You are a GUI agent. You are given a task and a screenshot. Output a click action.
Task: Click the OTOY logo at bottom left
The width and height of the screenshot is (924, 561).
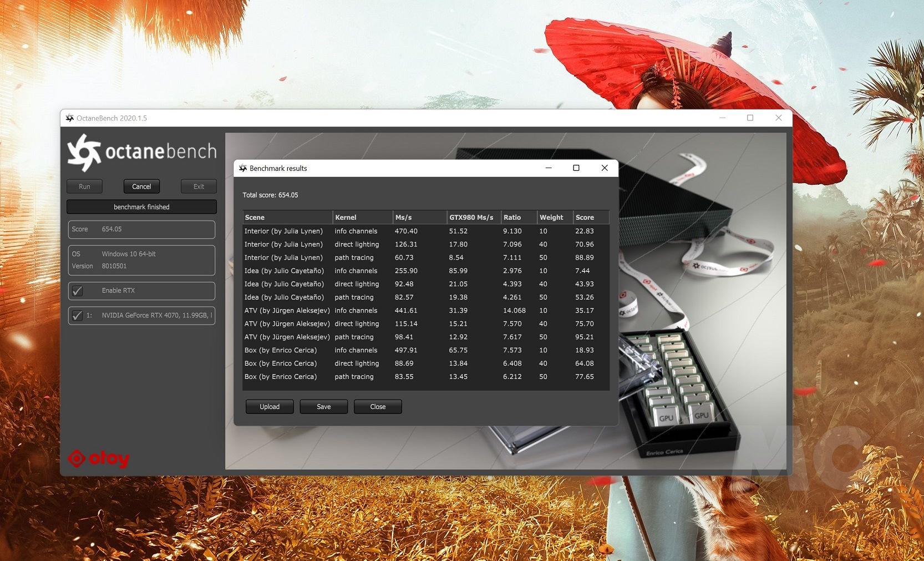coord(99,458)
